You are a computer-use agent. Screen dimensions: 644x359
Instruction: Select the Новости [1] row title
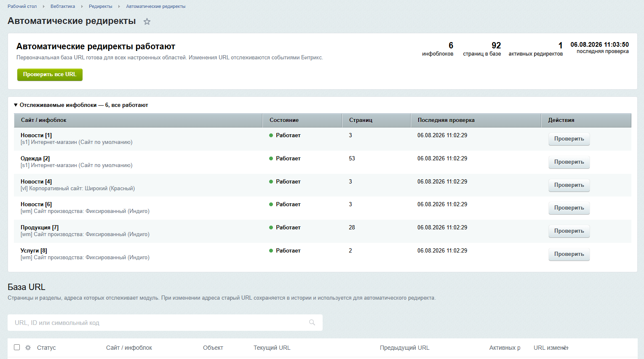click(36, 135)
